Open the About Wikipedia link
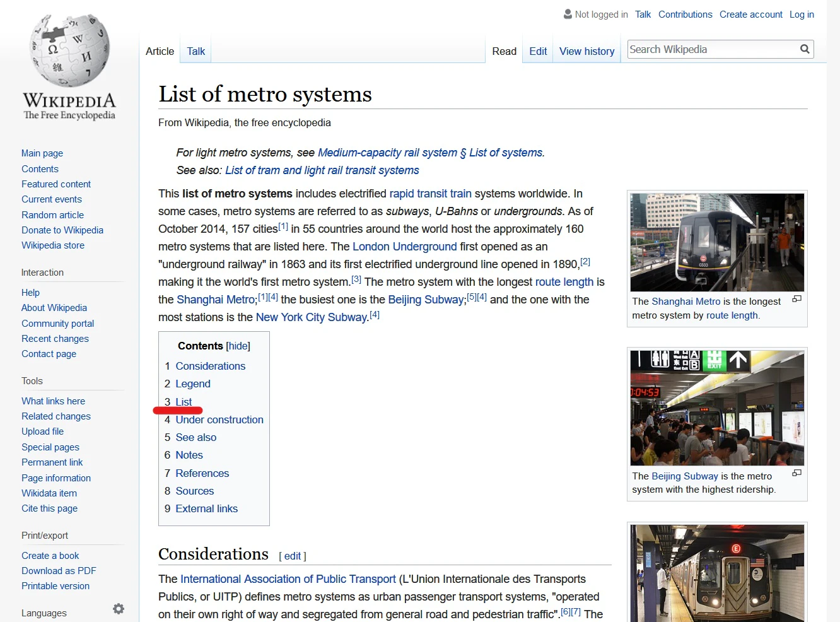 54,308
